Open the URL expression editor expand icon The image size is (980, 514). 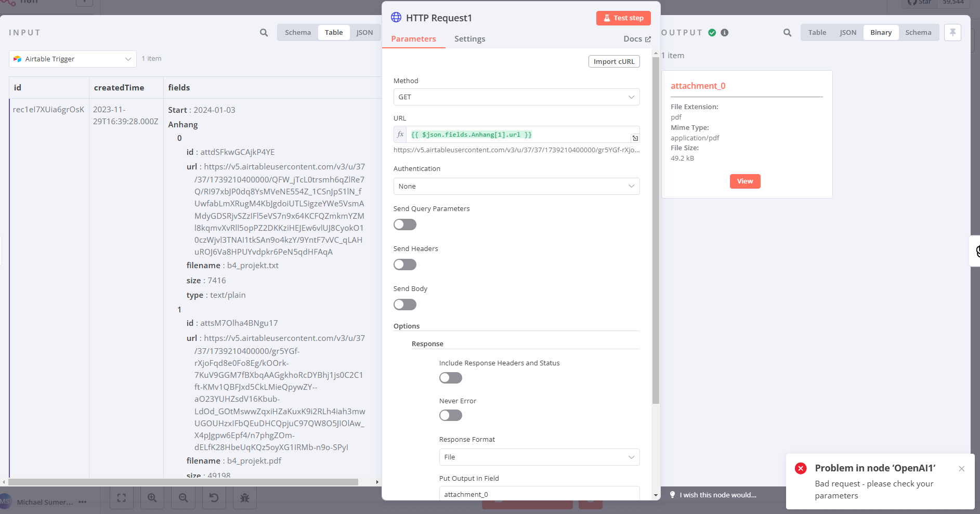click(x=635, y=138)
